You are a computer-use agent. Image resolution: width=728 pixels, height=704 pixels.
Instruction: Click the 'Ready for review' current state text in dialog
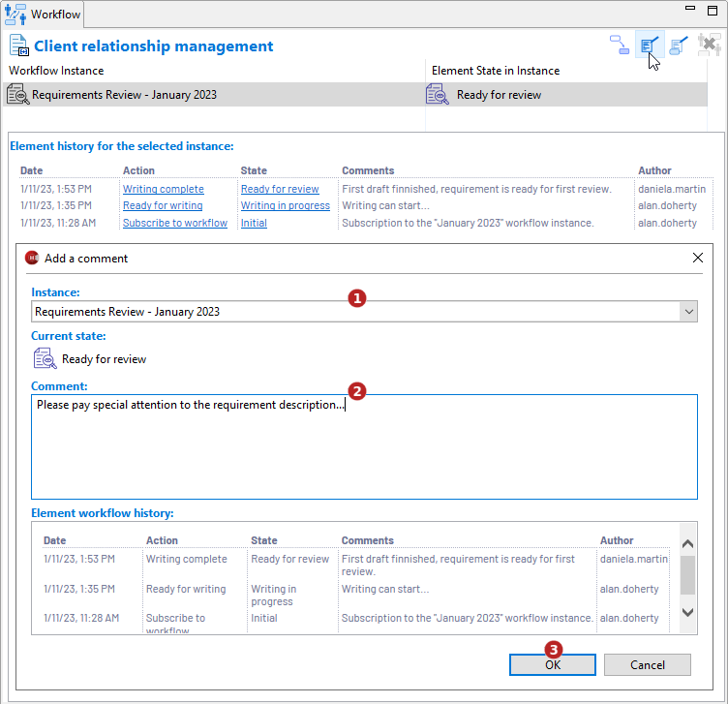click(x=104, y=359)
